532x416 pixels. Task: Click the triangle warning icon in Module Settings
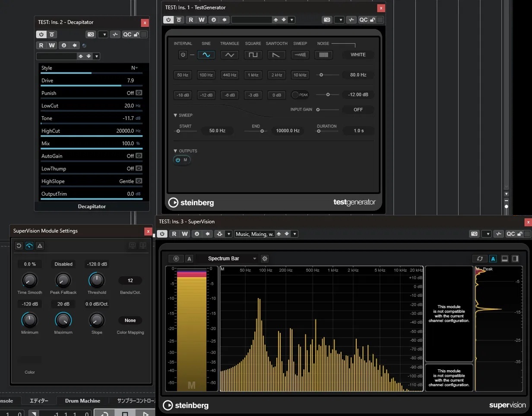40,245
